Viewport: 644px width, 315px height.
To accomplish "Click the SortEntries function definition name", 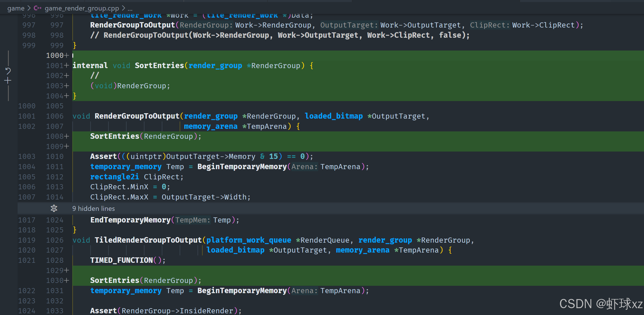I will [x=159, y=66].
